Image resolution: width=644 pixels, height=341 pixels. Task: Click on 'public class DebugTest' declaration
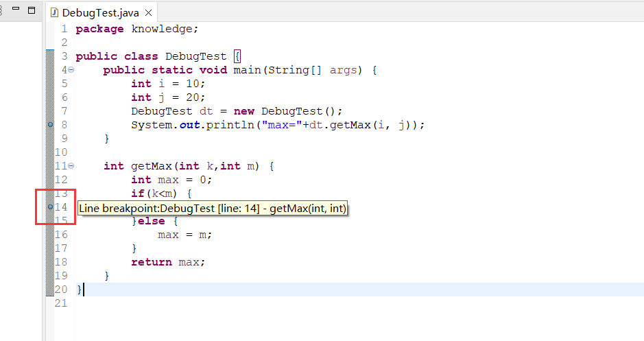[151, 56]
